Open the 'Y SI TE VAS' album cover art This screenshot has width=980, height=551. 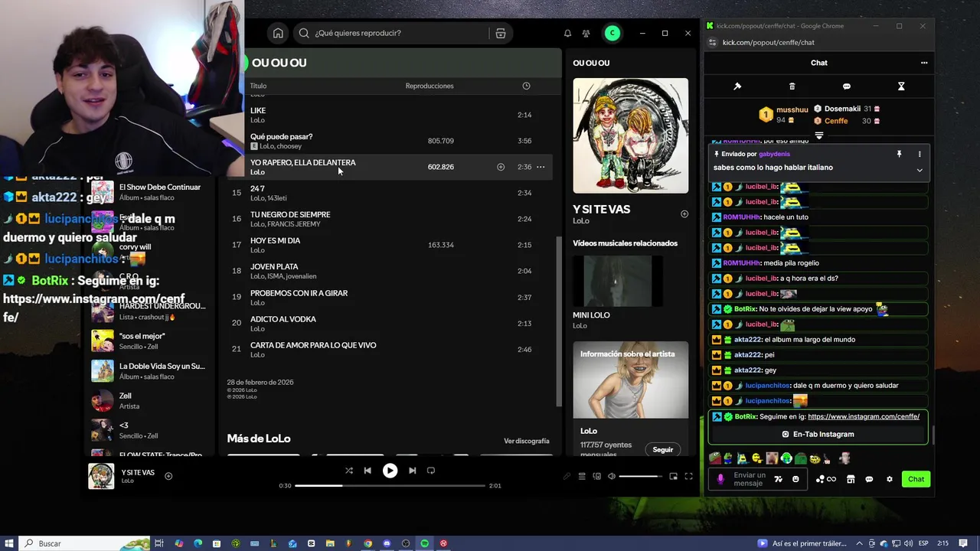coord(631,135)
